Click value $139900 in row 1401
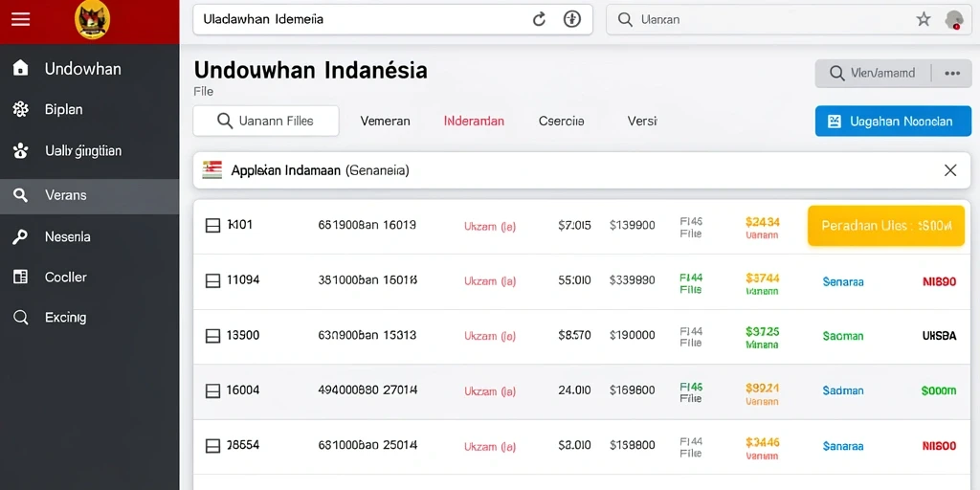This screenshot has height=490, width=980. (632, 226)
